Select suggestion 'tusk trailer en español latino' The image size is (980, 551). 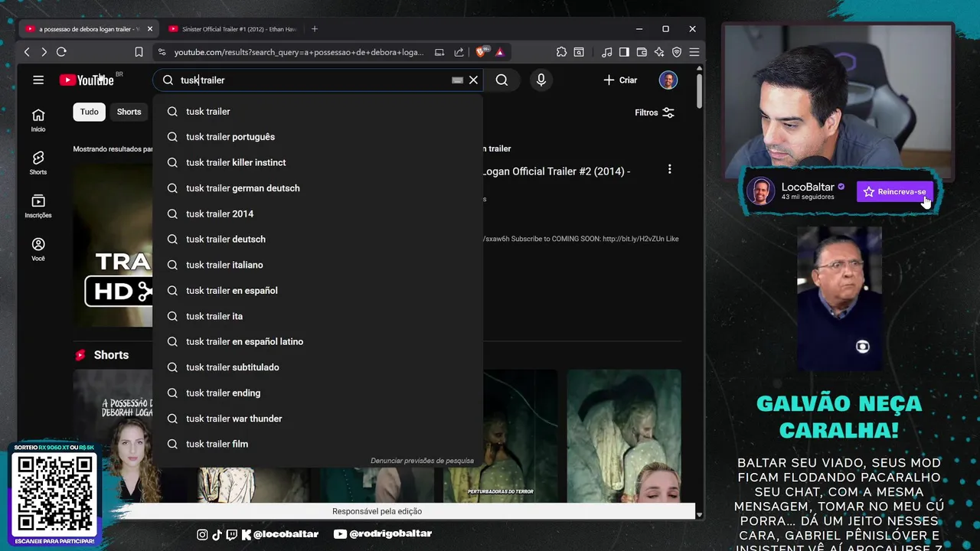(x=318, y=342)
